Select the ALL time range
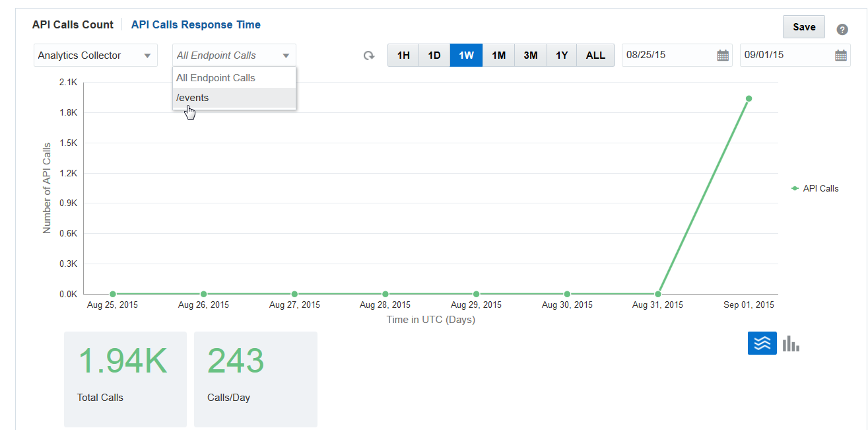The width and height of the screenshot is (868, 430). 595,55
